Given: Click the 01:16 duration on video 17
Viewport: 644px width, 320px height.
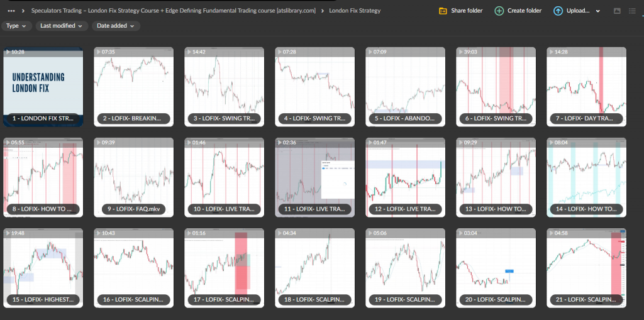Looking at the screenshot, I should coord(198,233).
